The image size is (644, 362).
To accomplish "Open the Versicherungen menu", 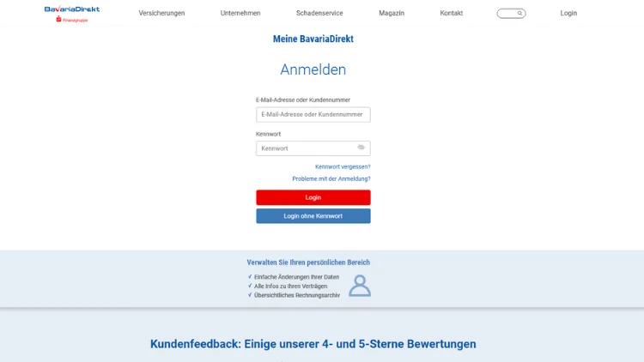I will (x=161, y=13).
